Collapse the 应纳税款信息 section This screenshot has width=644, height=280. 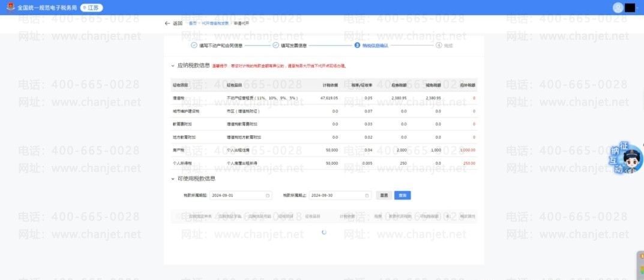click(173, 65)
